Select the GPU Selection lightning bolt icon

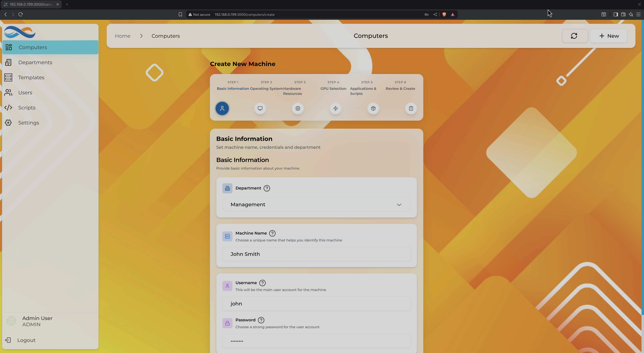tap(335, 108)
